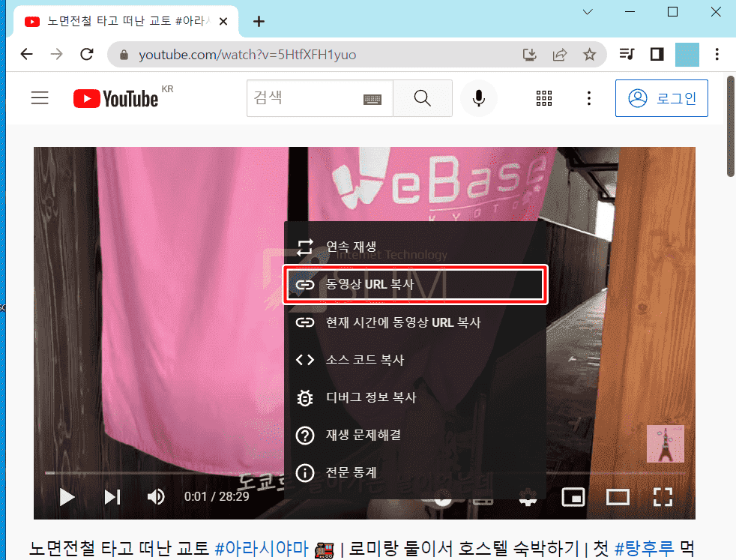Click the magnifier search button
Viewport: 736px width, 560px height.
(423, 98)
